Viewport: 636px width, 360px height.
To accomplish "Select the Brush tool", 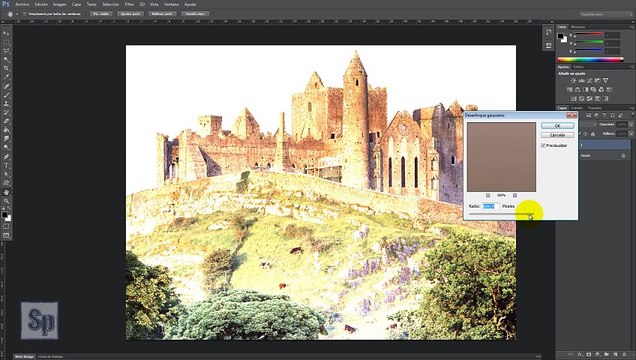I will click(6, 95).
